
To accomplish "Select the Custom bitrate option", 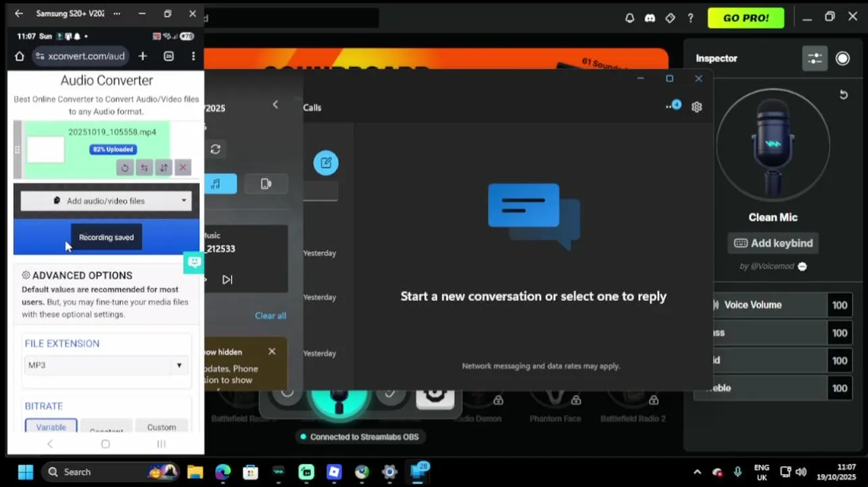I will (162, 426).
